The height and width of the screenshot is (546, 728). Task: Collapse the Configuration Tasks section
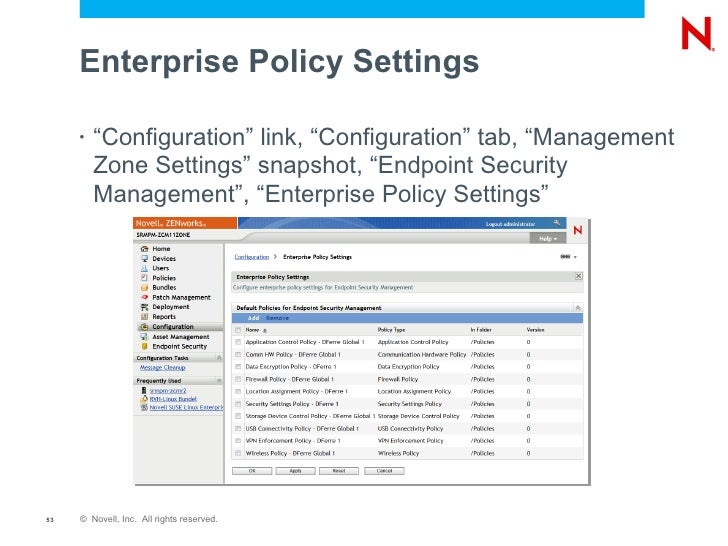pos(219,358)
